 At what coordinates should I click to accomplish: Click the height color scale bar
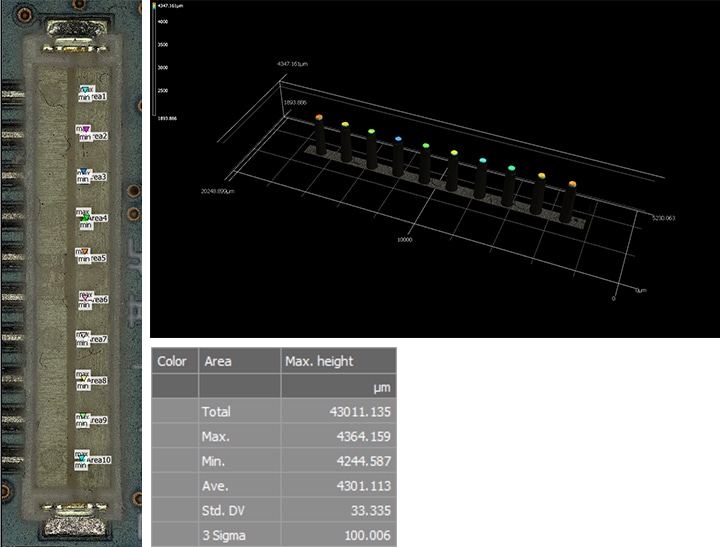tap(154, 61)
